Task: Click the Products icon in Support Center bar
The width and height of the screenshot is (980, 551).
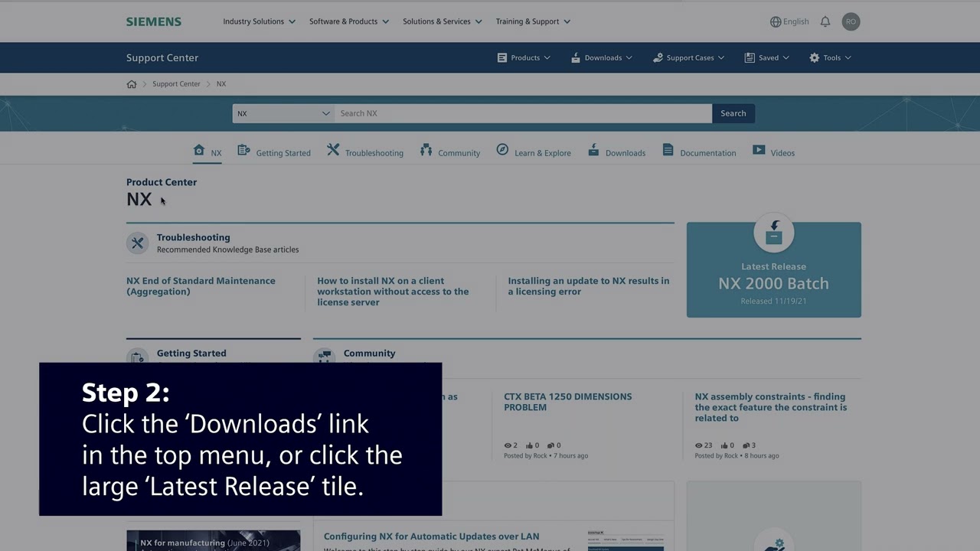Action: point(502,57)
